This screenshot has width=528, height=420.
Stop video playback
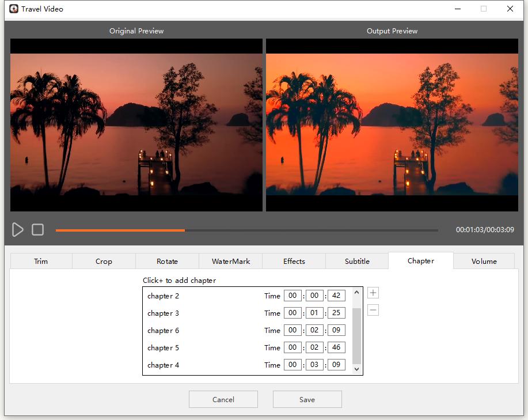point(38,229)
